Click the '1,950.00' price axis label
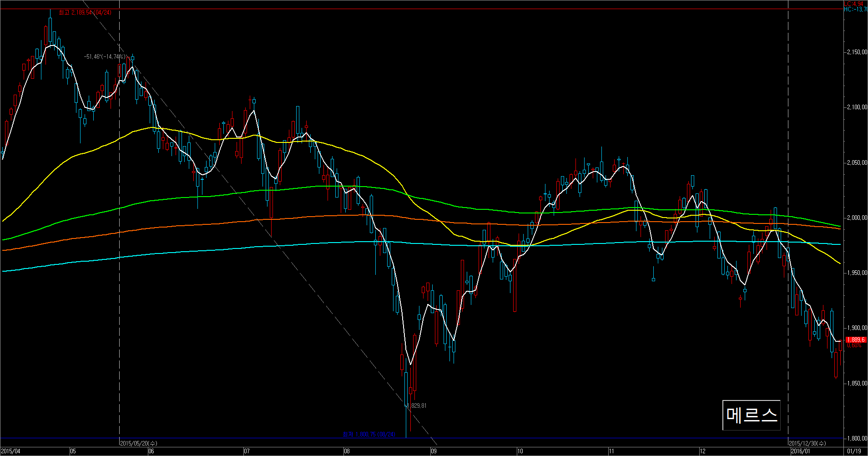 point(857,273)
